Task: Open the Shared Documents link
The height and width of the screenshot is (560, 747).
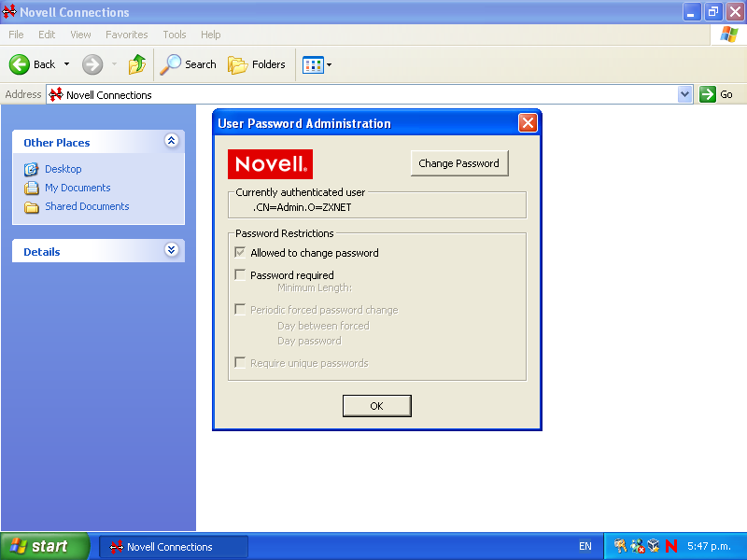Action: tap(87, 206)
